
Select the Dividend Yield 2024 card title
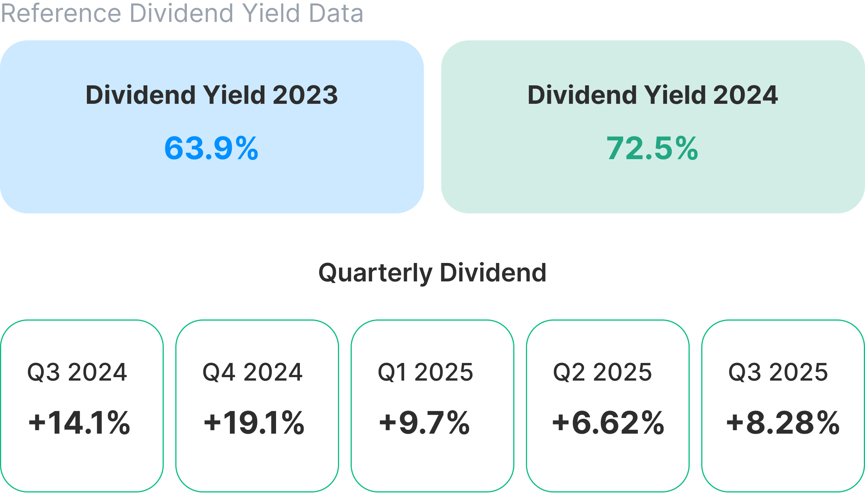[652, 95]
